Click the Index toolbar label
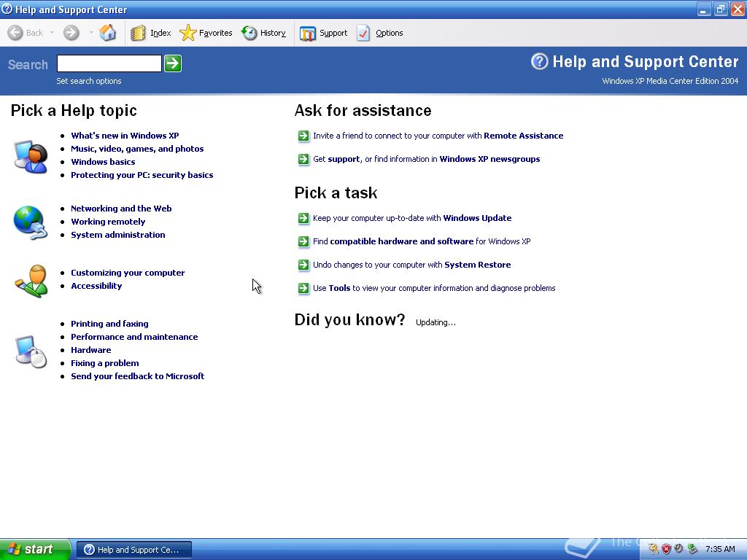This screenshot has height=560, width=747. pyautogui.click(x=160, y=33)
